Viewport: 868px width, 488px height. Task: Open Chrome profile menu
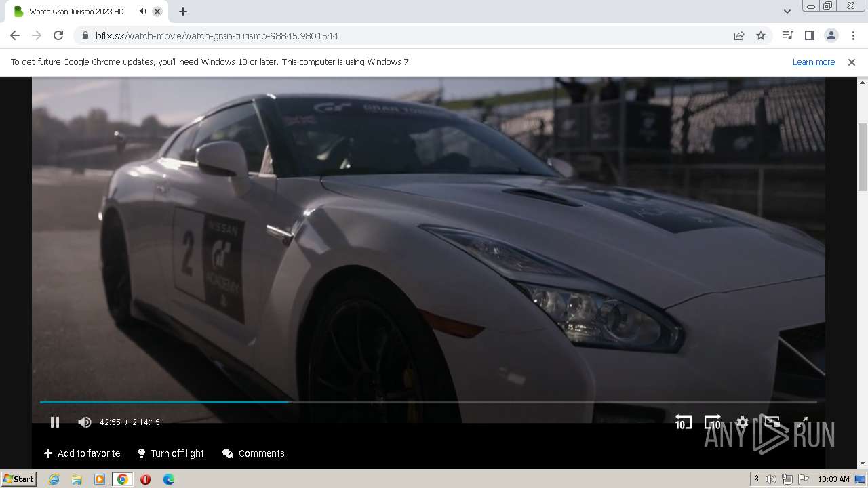831,35
